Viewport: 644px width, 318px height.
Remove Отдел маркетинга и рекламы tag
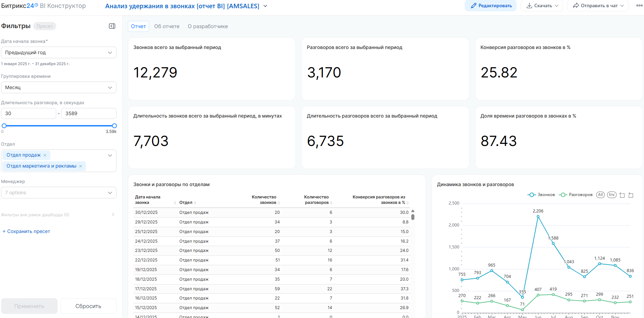(81, 166)
